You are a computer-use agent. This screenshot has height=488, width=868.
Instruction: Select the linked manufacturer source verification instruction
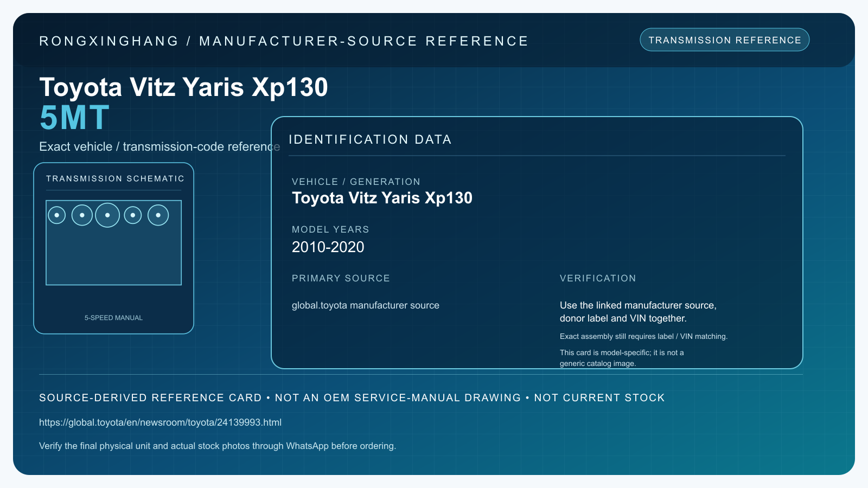[x=638, y=312]
